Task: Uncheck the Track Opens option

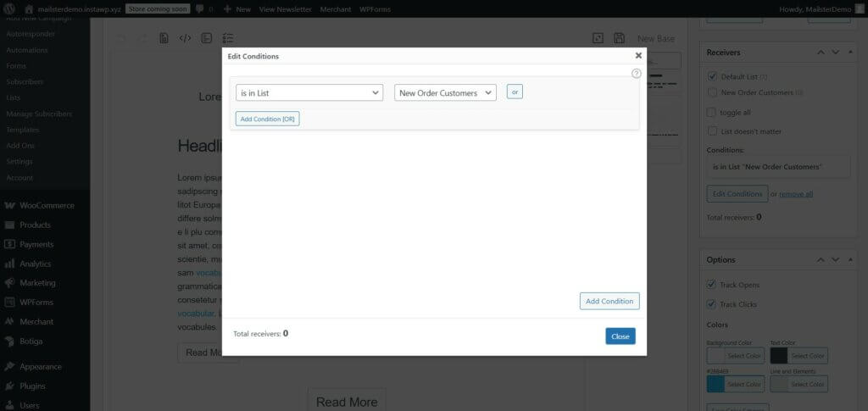Action: pos(712,284)
